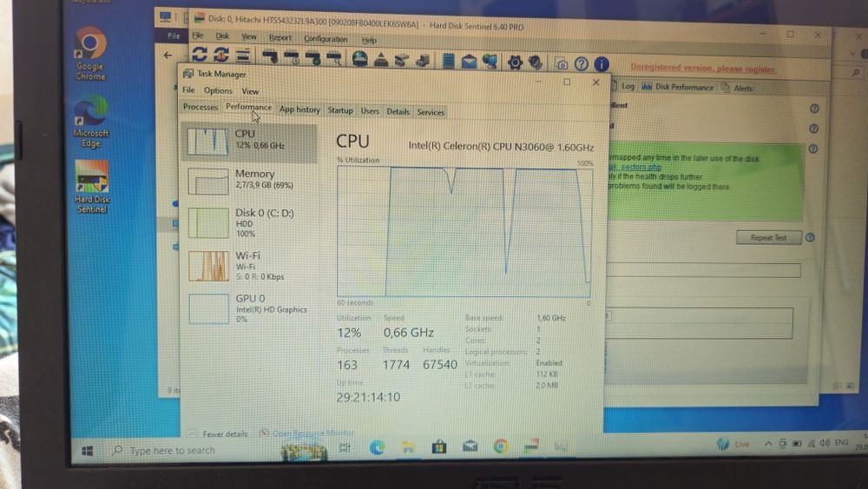This screenshot has height=489, width=868.
Task: Click the help circle beside Repeat Test button
Action: pyautogui.click(x=810, y=238)
